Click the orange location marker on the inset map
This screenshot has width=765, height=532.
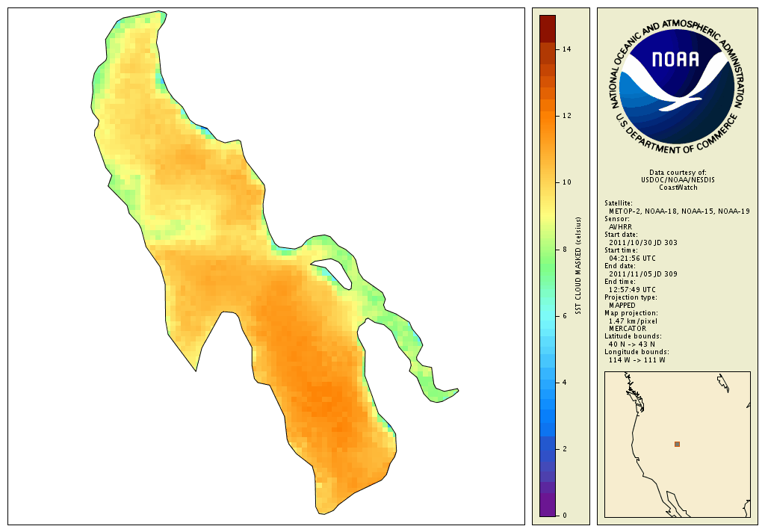coord(677,444)
